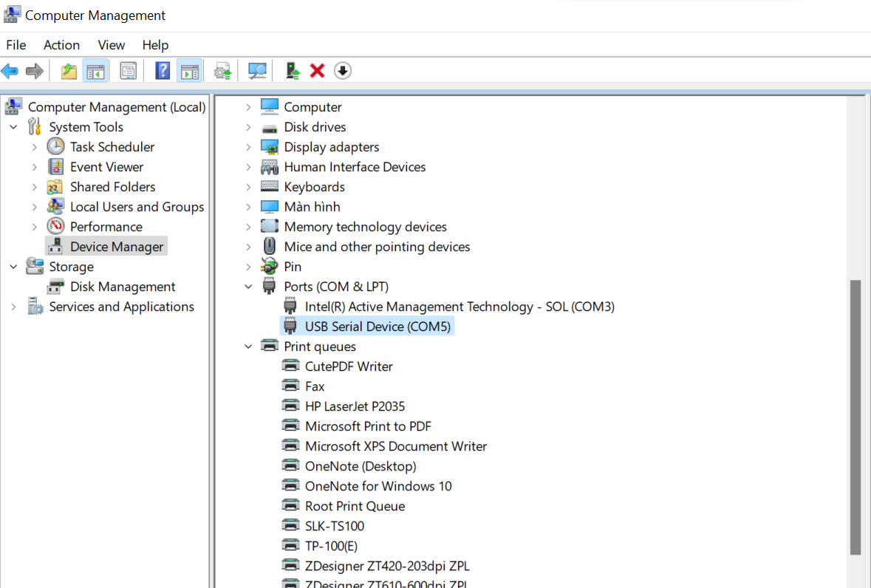
Task: Select OneNote for Windows 10
Action: [x=378, y=486]
